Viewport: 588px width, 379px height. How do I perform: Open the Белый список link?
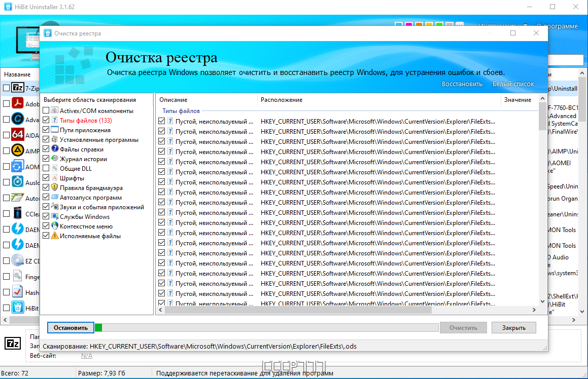513,84
